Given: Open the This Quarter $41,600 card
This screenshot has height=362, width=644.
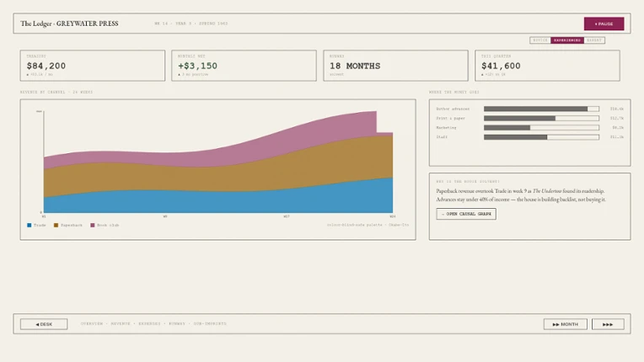Looking at the screenshot, I should pyautogui.click(x=547, y=66).
